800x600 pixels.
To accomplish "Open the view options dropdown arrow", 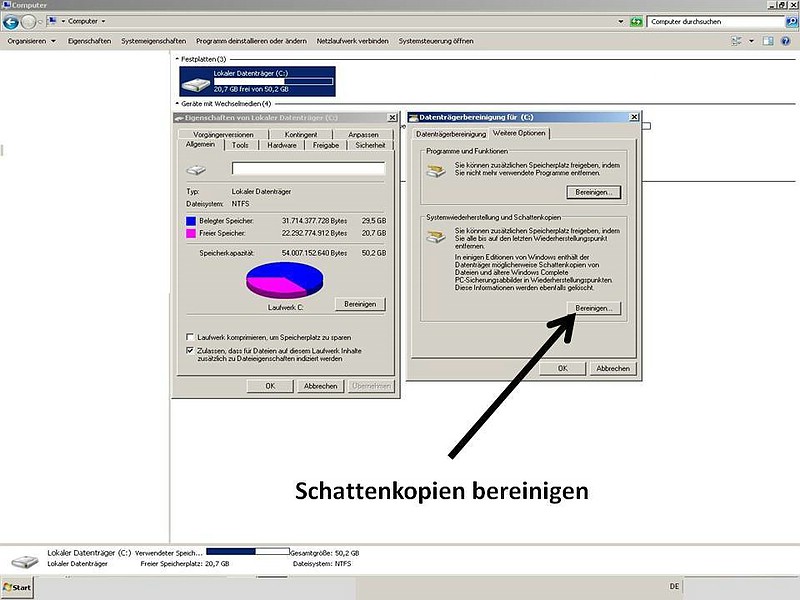I will click(751, 41).
